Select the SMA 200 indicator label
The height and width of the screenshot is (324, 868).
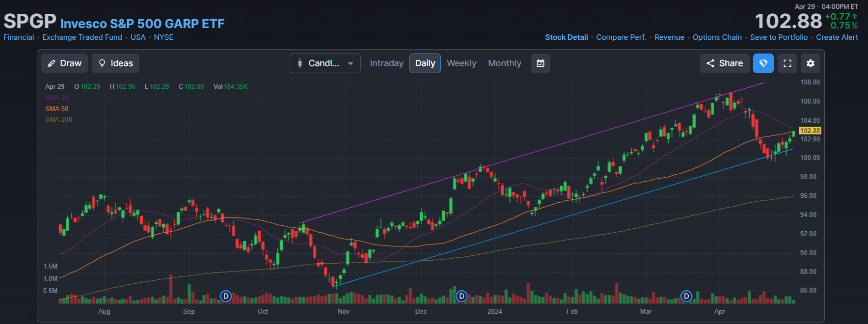(58, 119)
